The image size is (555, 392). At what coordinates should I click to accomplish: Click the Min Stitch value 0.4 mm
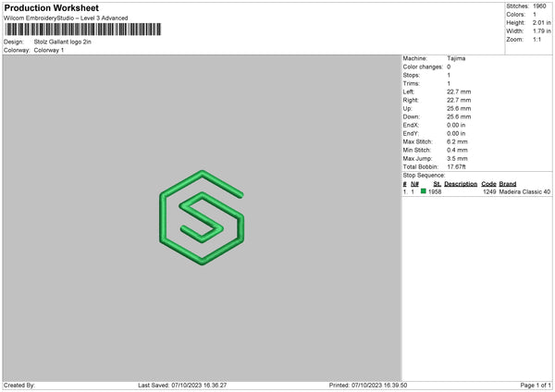point(457,150)
